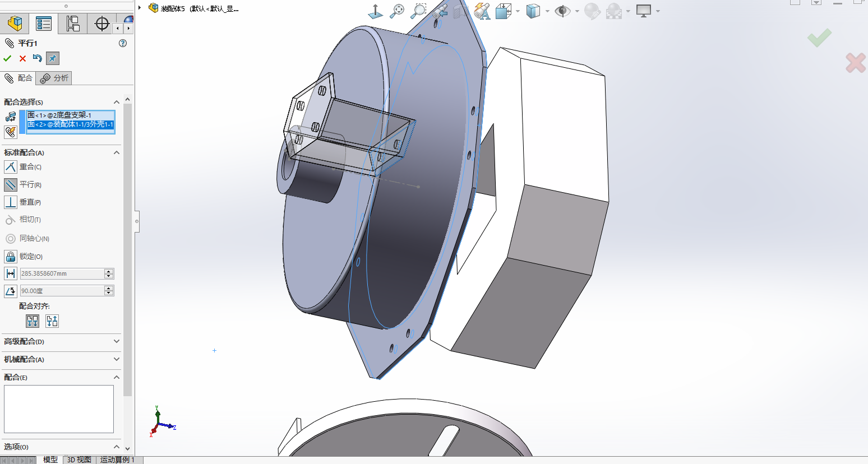Image resolution: width=868 pixels, height=464 pixels.
Task: Open Dynamic Annotation Views
Action: click(482, 11)
